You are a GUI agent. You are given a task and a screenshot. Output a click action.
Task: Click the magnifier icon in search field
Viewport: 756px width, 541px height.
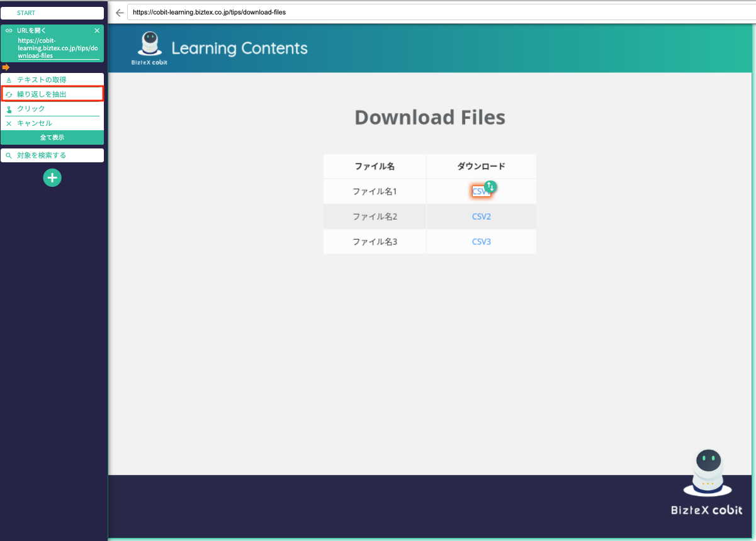click(9, 155)
